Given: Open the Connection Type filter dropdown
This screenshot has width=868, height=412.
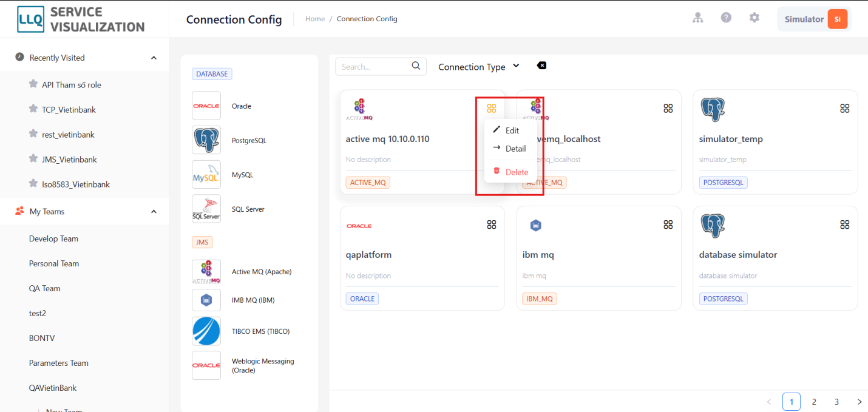Looking at the screenshot, I should point(479,67).
